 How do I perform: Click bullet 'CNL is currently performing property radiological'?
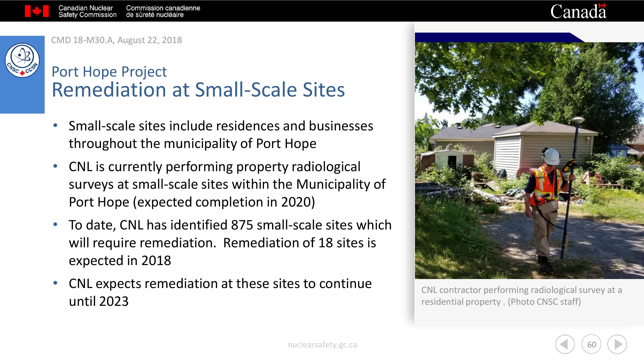[x=227, y=184]
